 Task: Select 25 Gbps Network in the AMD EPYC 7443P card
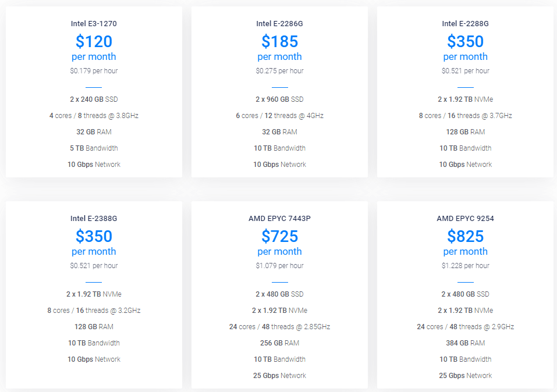click(279, 376)
